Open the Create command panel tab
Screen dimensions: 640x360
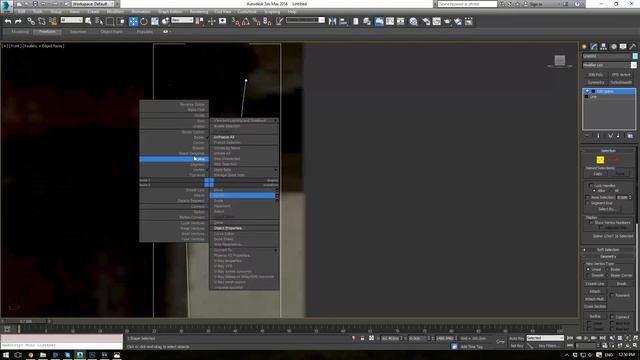click(x=584, y=47)
